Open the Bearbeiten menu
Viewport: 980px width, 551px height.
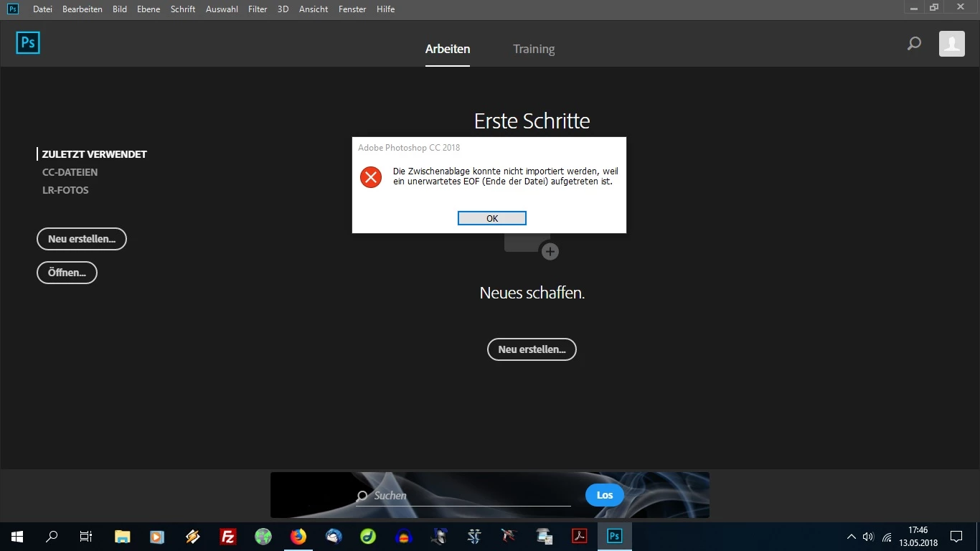click(x=83, y=9)
